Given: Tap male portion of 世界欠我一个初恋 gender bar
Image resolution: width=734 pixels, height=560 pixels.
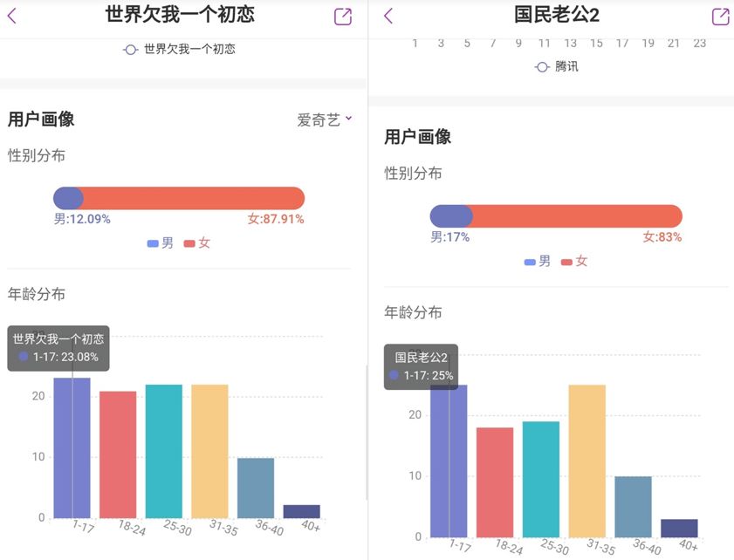Looking at the screenshot, I should click(68, 198).
